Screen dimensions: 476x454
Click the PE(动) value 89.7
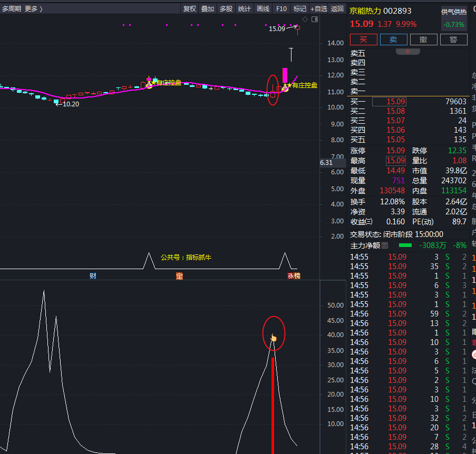[459, 222]
